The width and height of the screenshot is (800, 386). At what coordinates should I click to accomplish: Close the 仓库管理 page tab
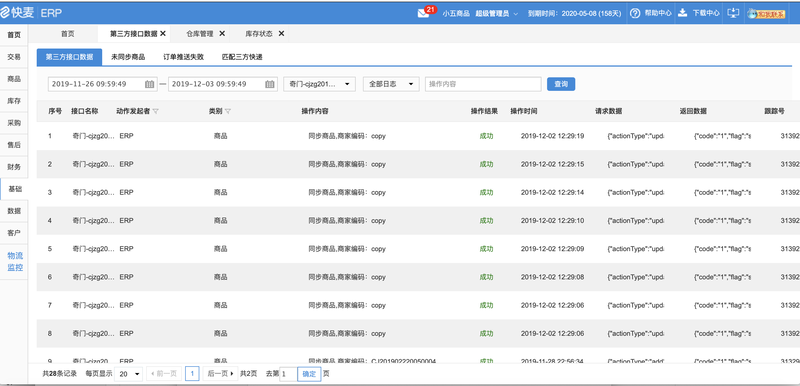tap(222, 34)
